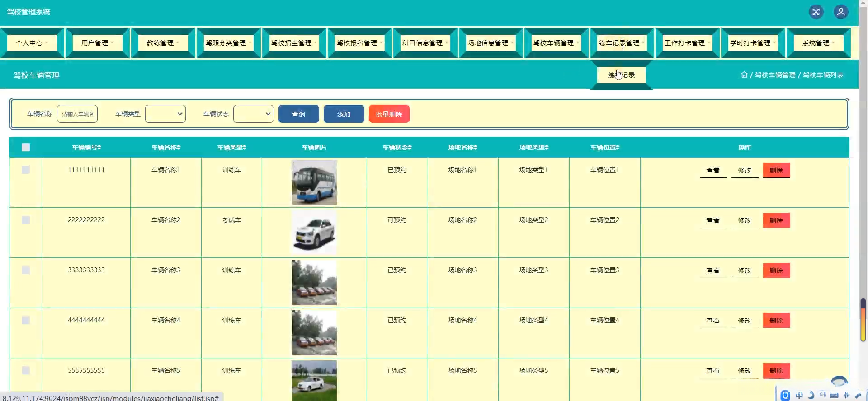Check the row checkbox for 2222222222

click(26, 220)
